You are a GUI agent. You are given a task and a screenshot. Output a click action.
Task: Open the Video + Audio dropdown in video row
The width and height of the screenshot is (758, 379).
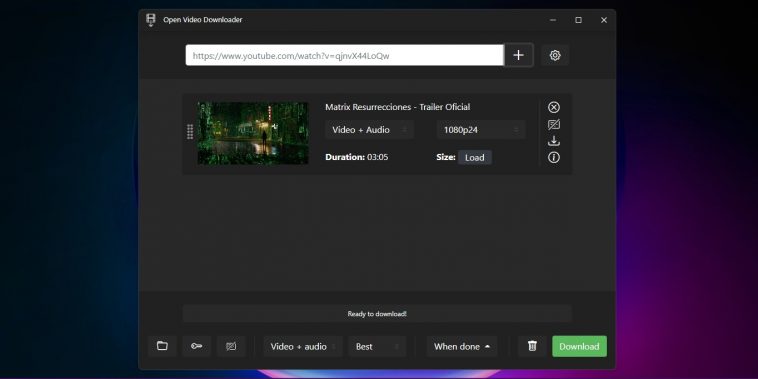369,130
